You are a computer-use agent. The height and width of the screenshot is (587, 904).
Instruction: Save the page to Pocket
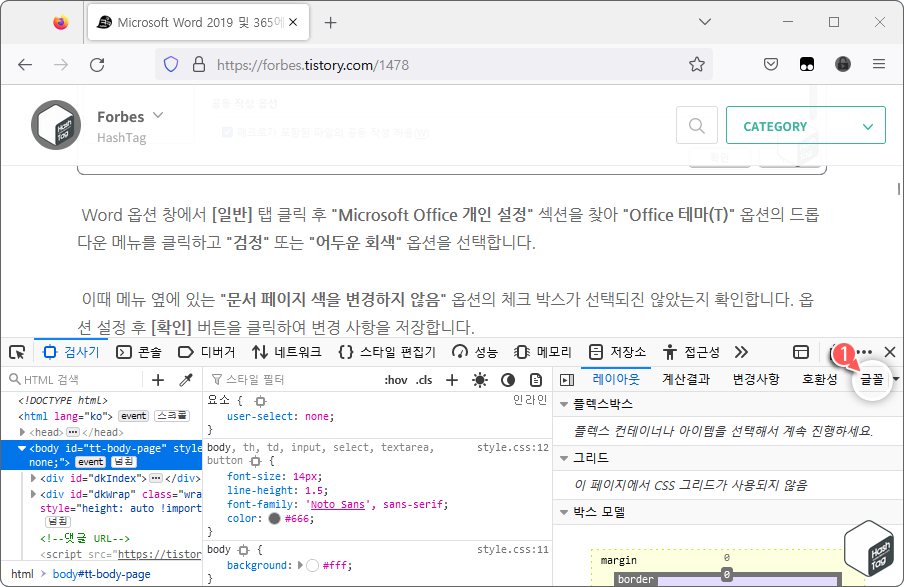pyautogui.click(x=771, y=64)
